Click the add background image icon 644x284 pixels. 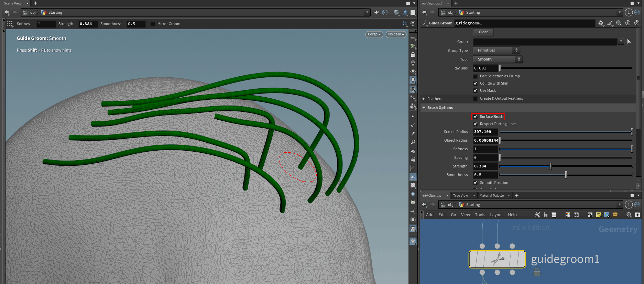click(607, 215)
